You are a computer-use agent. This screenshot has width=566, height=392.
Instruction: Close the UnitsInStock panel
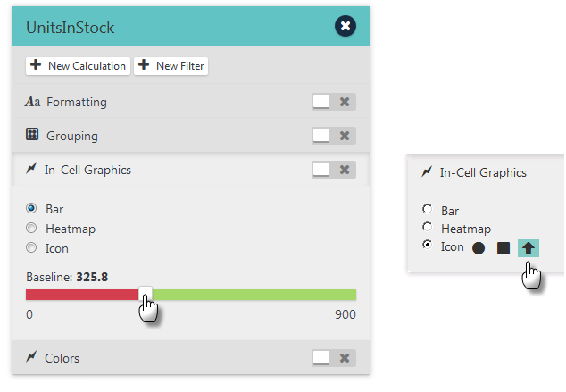345,26
